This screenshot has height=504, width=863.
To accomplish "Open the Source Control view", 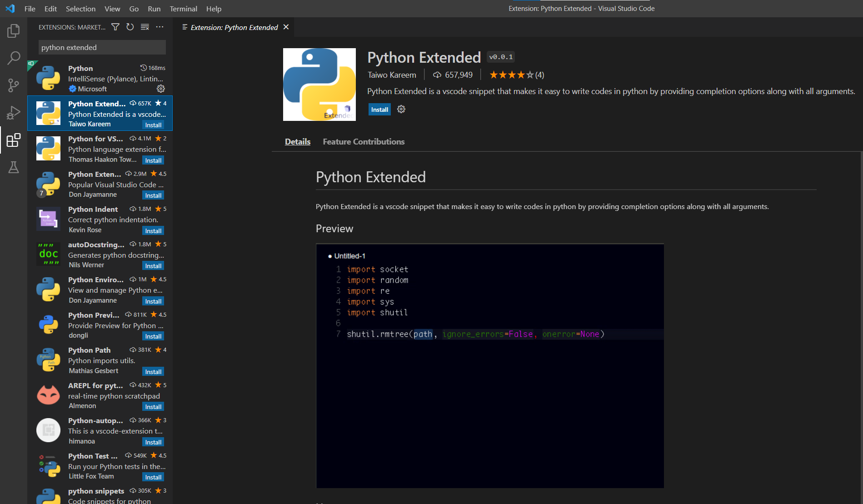I will [x=14, y=85].
